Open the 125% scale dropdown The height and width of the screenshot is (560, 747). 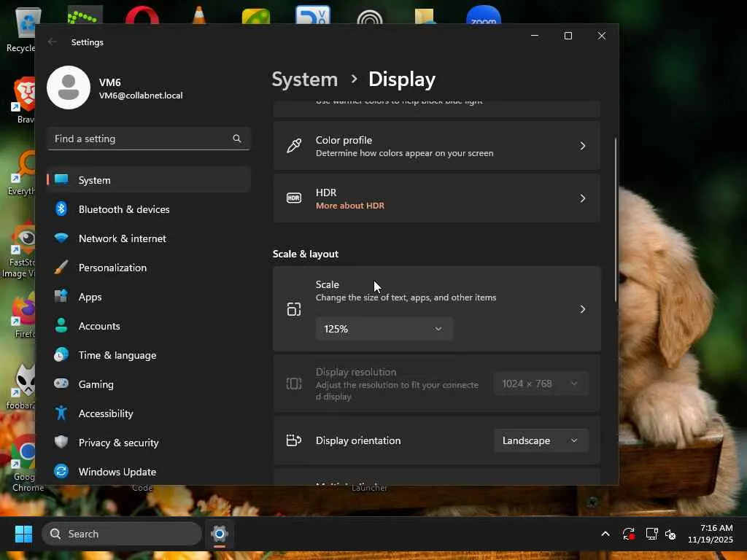[x=384, y=329]
